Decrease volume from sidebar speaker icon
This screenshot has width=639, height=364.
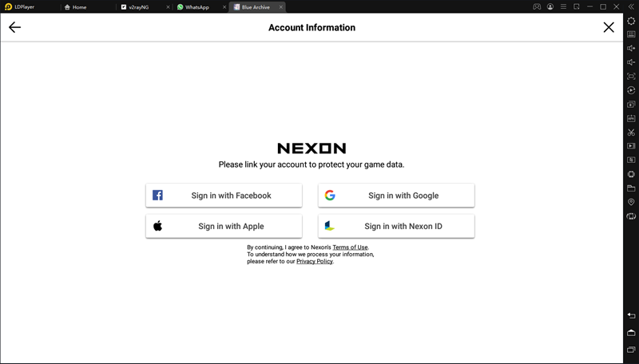pos(631,62)
